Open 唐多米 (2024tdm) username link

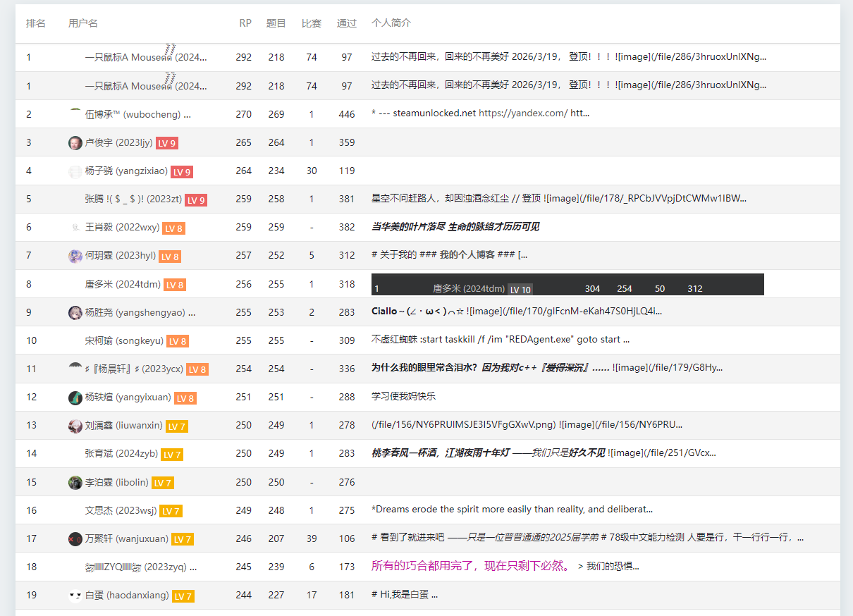tap(123, 285)
